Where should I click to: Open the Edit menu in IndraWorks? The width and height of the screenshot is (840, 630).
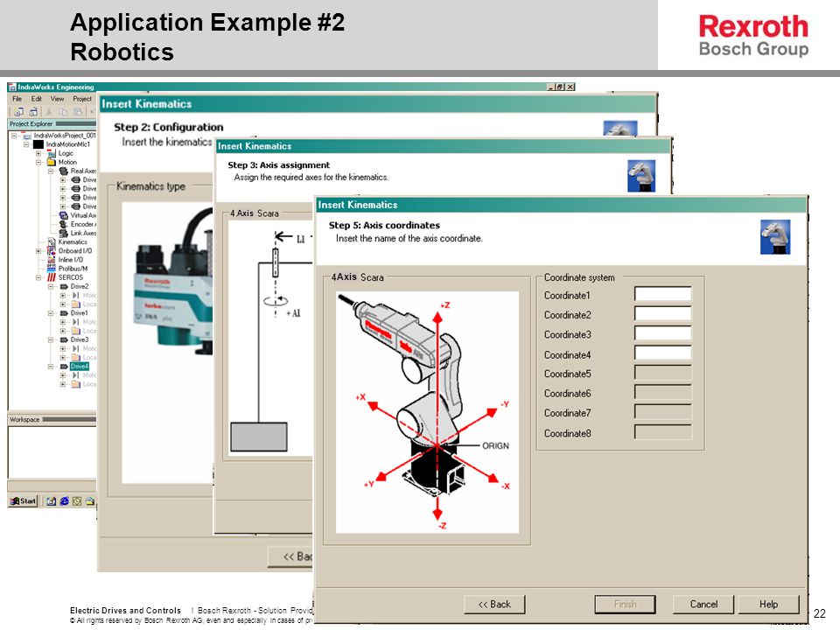click(x=37, y=99)
